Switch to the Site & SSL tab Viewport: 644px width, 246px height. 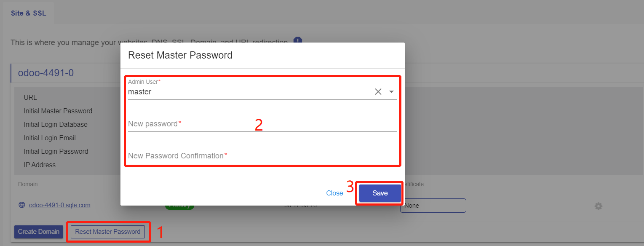tap(29, 13)
